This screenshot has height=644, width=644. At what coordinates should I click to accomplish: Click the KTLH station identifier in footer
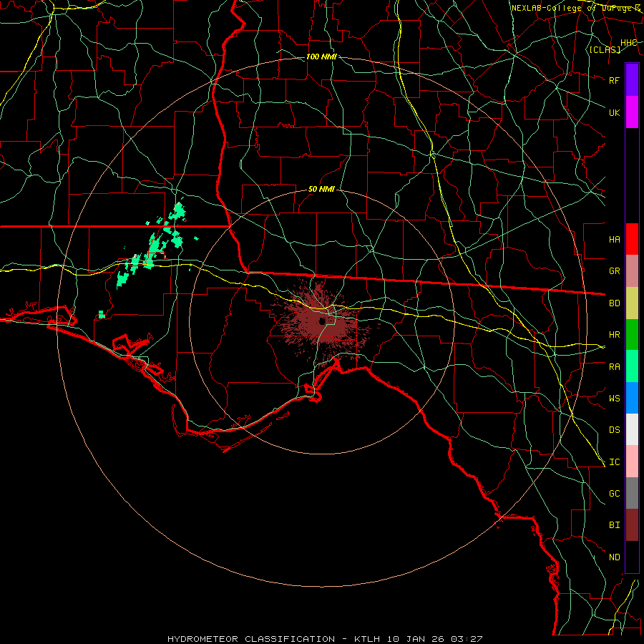click(367, 639)
